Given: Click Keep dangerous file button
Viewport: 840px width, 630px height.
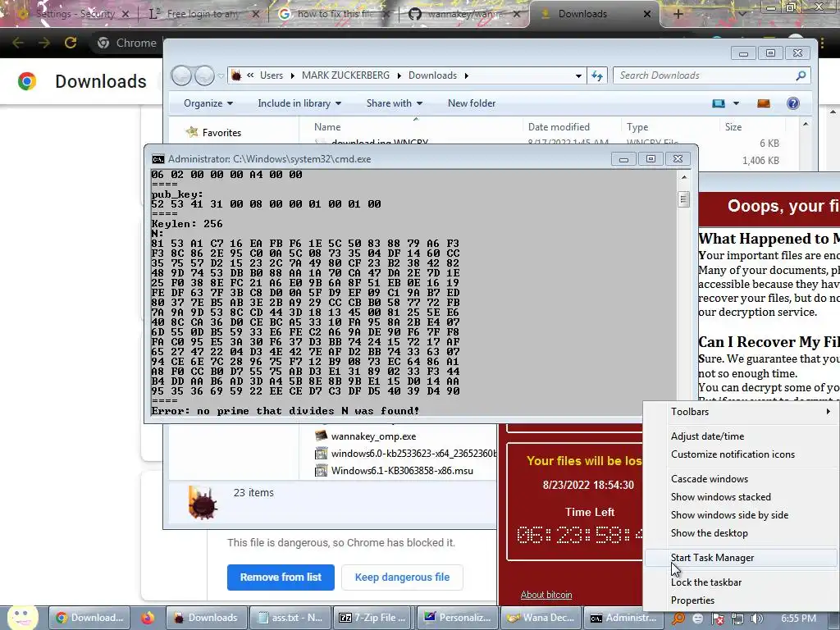Looking at the screenshot, I should click(x=402, y=577).
